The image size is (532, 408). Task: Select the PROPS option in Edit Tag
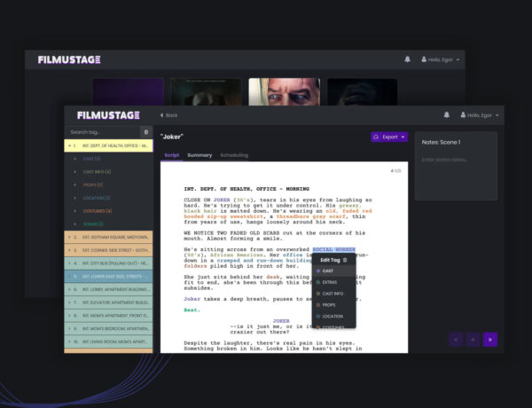pyautogui.click(x=328, y=304)
